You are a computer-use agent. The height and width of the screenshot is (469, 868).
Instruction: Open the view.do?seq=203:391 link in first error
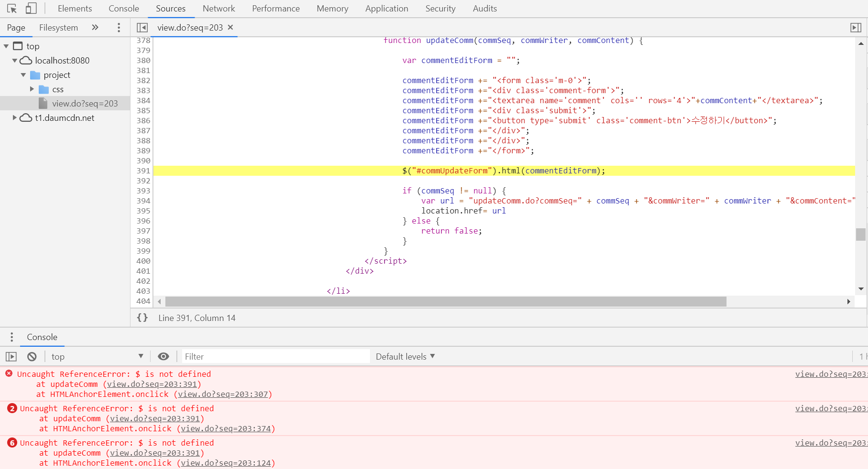click(x=152, y=384)
